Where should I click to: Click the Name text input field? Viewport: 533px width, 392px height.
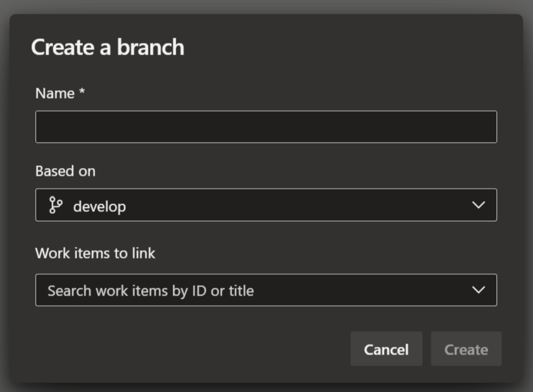(265, 127)
